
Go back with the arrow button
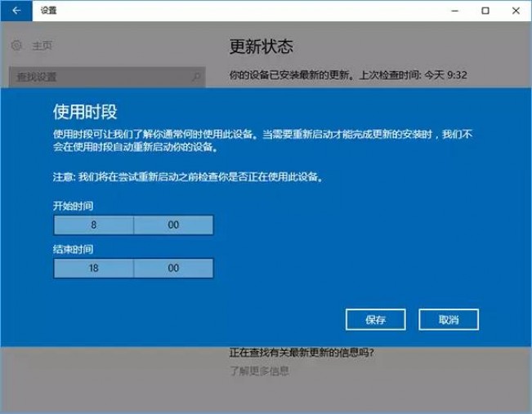coord(16,11)
